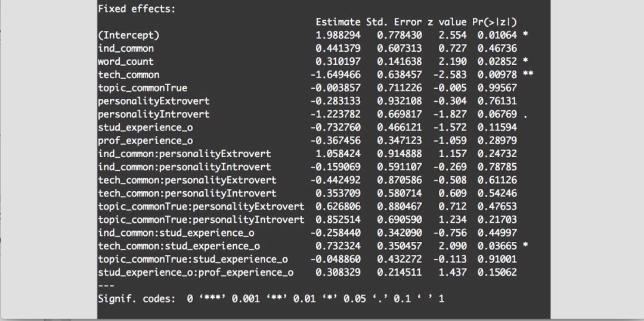
Task: Click the Estimate column header
Action: [338, 22]
